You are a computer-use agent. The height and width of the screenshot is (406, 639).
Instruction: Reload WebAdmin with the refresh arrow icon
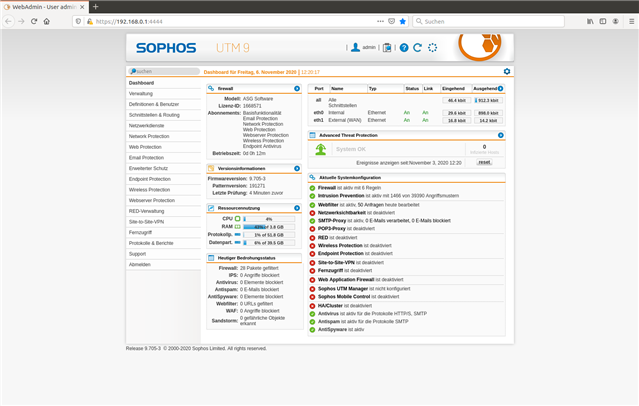[417, 48]
